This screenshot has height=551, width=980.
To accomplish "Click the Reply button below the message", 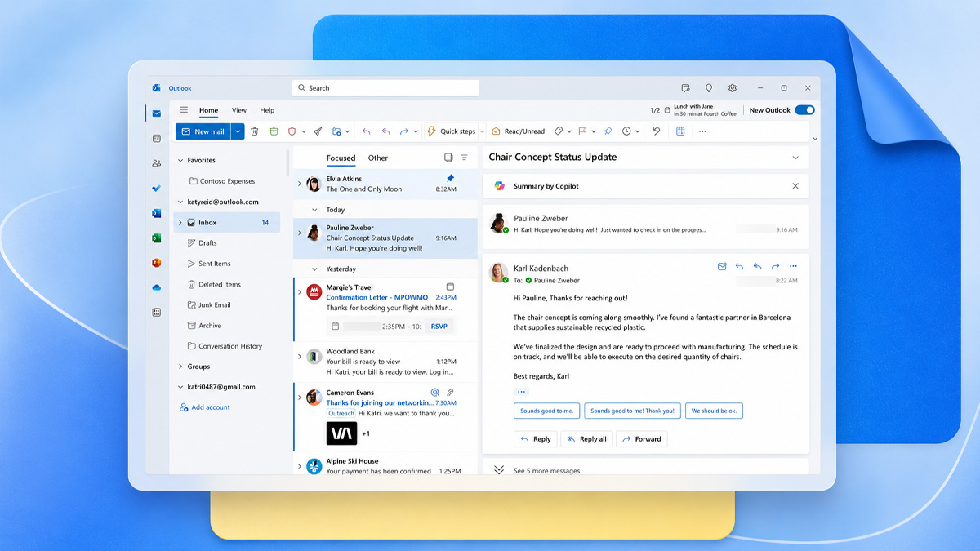I will (536, 439).
